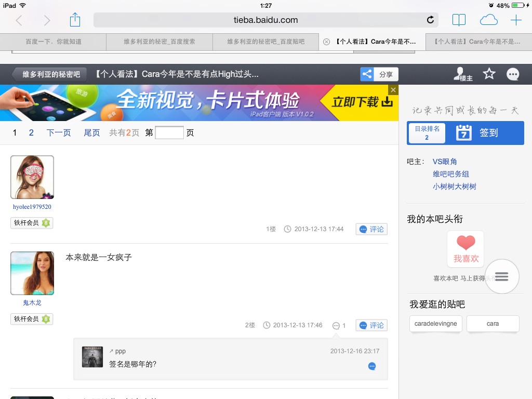532x399 pixels.
Task: Switch to 维多利亚的秘密_百度搜索 tab
Action: pyautogui.click(x=159, y=42)
